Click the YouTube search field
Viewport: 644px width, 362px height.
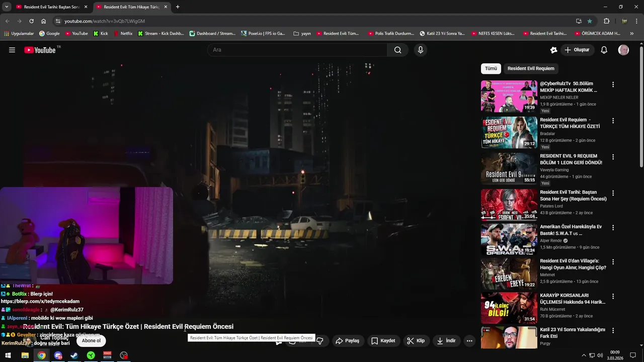297,50
